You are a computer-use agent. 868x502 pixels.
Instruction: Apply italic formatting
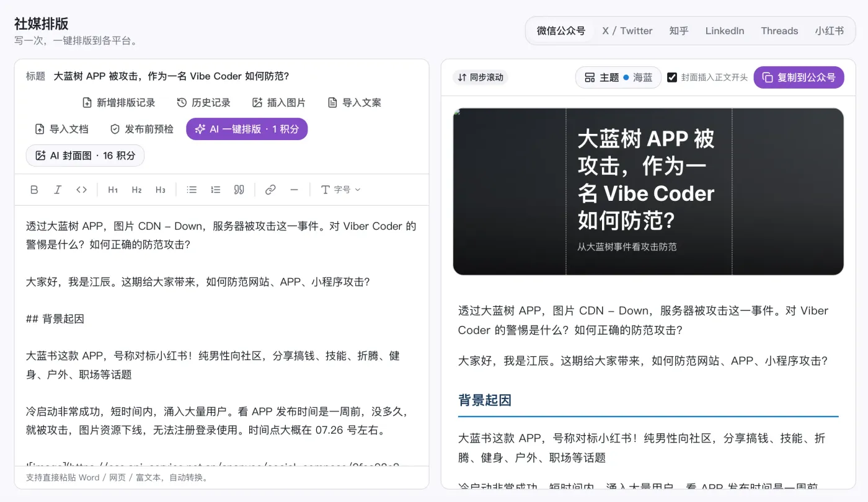click(58, 190)
